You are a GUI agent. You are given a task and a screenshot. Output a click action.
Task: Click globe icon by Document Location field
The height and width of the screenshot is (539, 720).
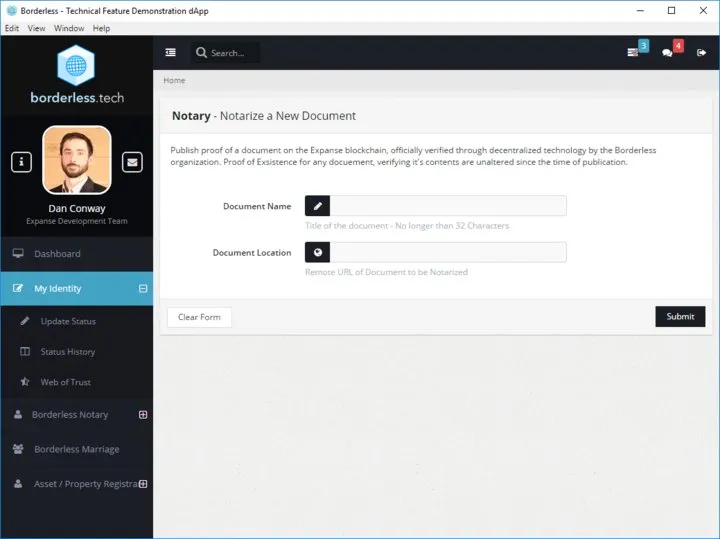coord(317,252)
